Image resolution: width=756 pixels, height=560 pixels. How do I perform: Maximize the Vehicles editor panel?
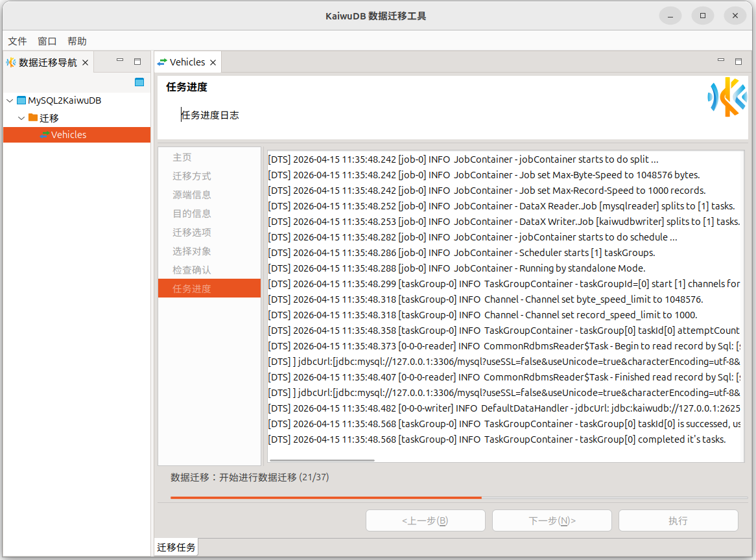pos(738,62)
